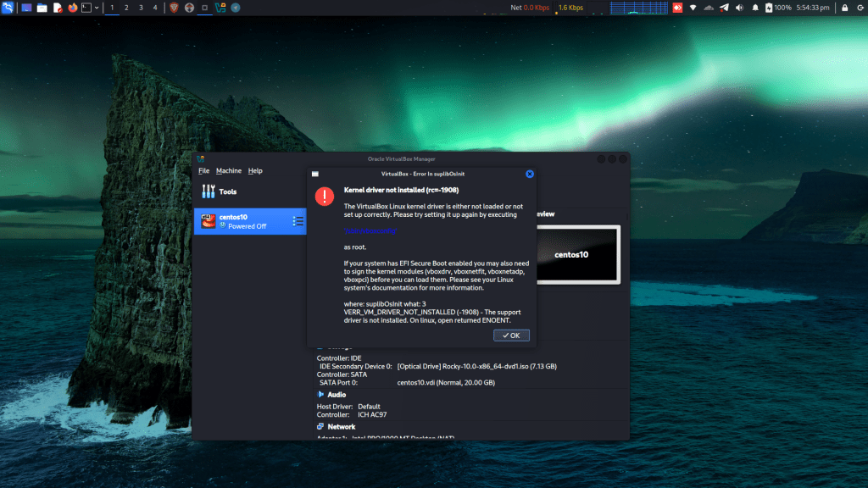Click the red error exclamation icon
The height and width of the screenshot is (488, 868).
324,196
